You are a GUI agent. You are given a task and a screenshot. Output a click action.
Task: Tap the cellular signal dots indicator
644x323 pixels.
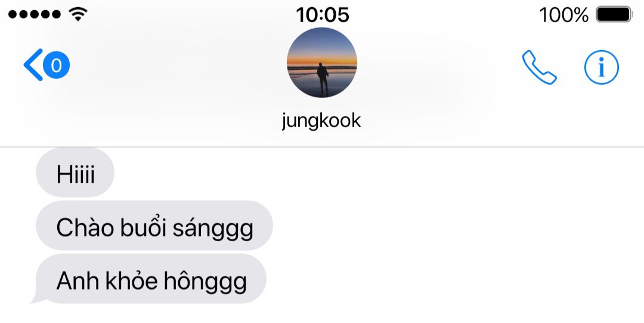click(x=35, y=14)
